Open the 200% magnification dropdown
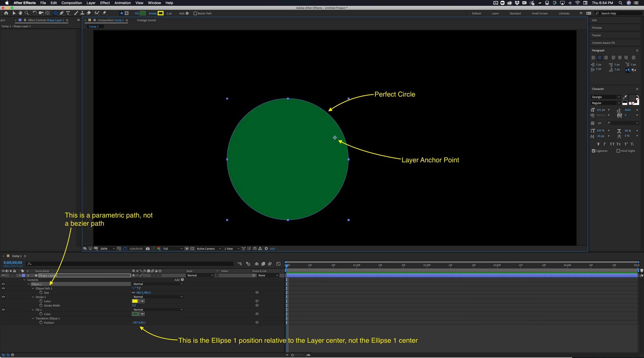 107,248
